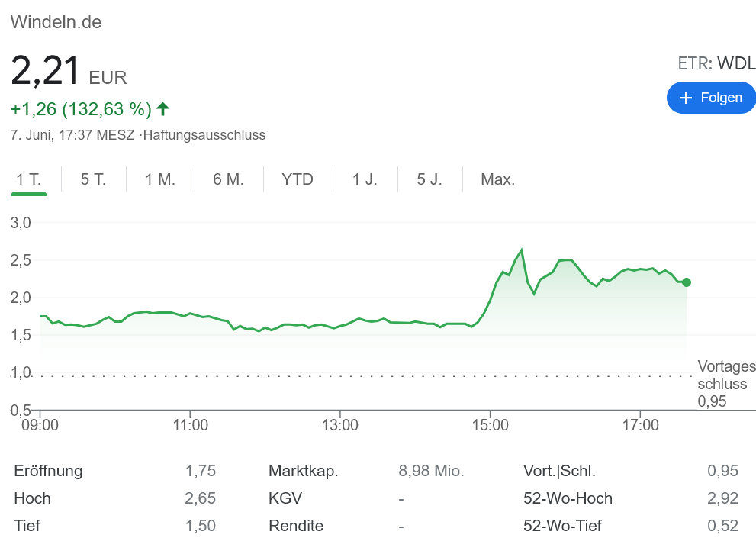Click the 13:00 time axis label
756x554 pixels.
point(340,425)
